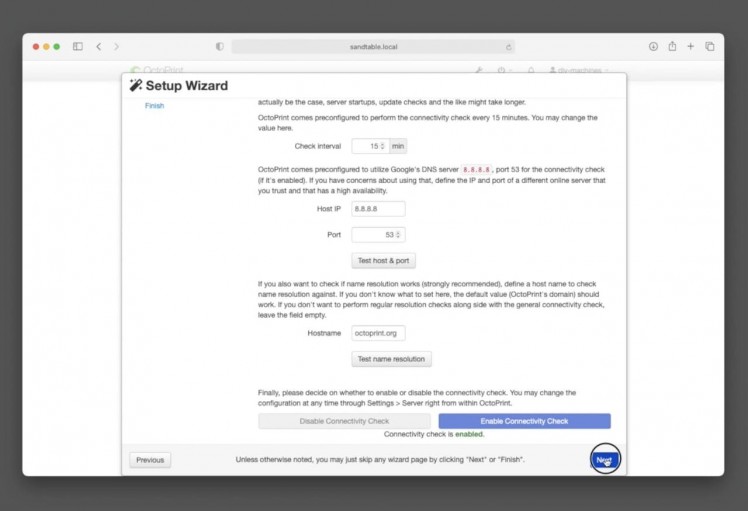Click the green fullscreen window button
This screenshot has width=748, height=511.
pyautogui.click(x=57, y=46)
